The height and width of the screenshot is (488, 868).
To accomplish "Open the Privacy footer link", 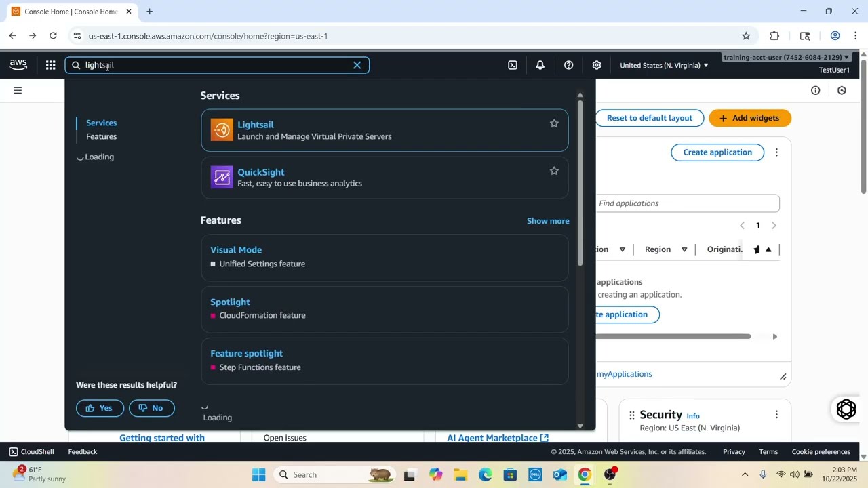I will tap(734, 452).
